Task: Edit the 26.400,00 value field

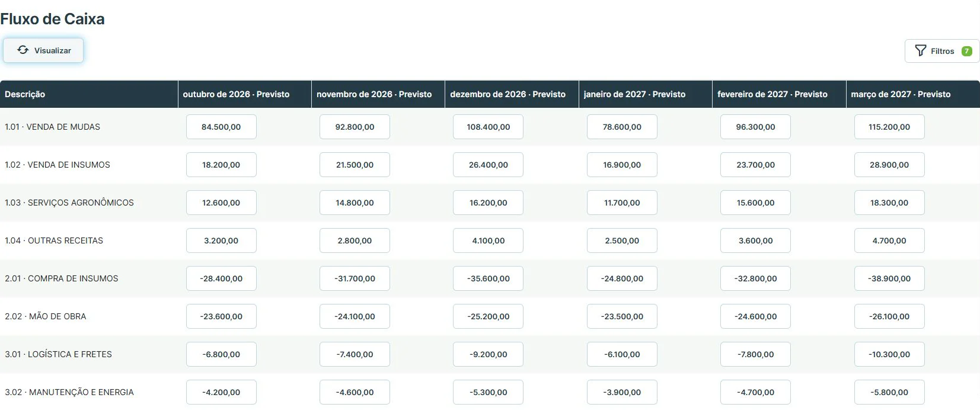Action: tap(488, 165)
